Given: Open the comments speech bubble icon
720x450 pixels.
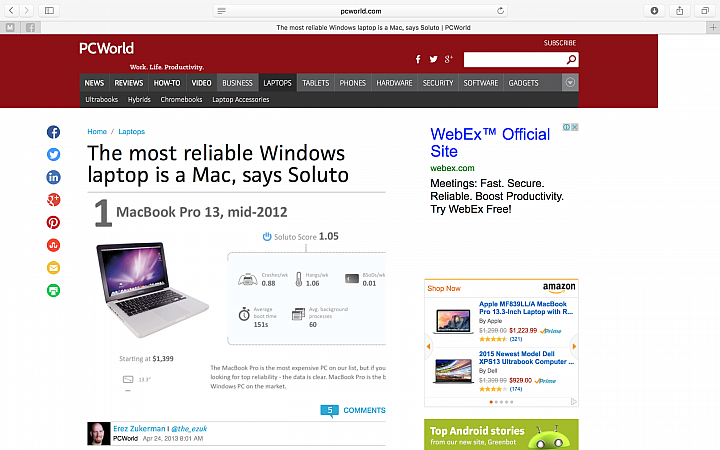Looking at the screenshot, I should 329,411.
